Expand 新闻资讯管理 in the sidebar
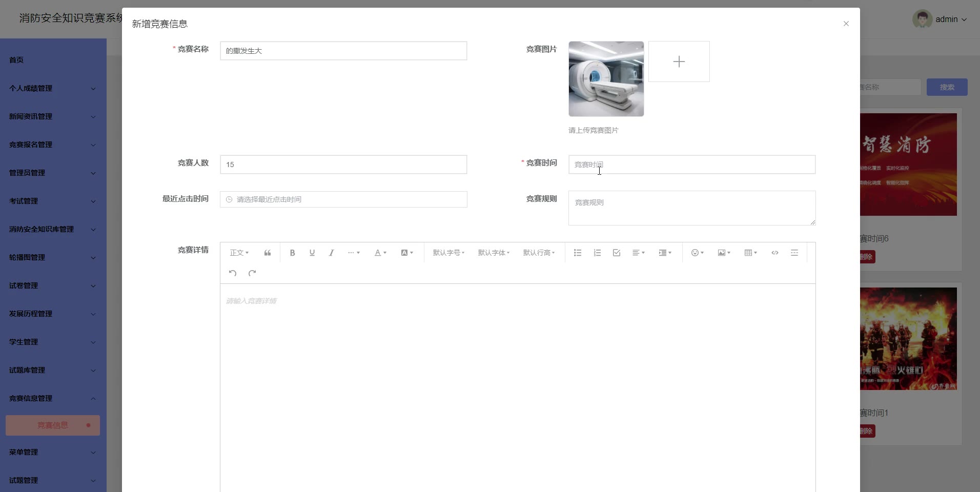Image resolution: width=980 pixels, height=492 pixels. pos(53,116)
